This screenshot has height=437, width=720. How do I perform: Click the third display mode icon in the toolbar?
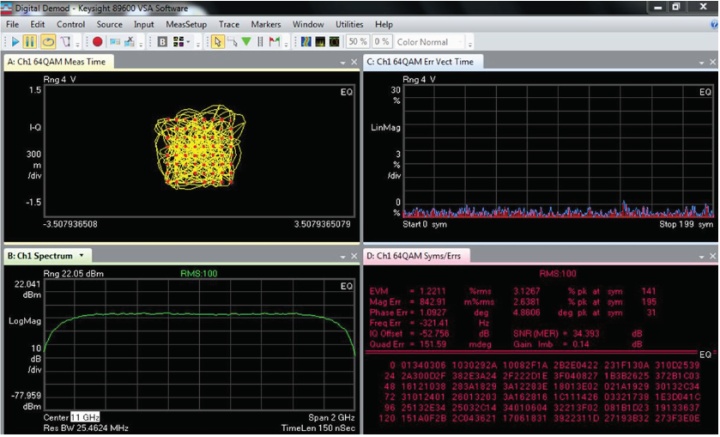[334, 42]
